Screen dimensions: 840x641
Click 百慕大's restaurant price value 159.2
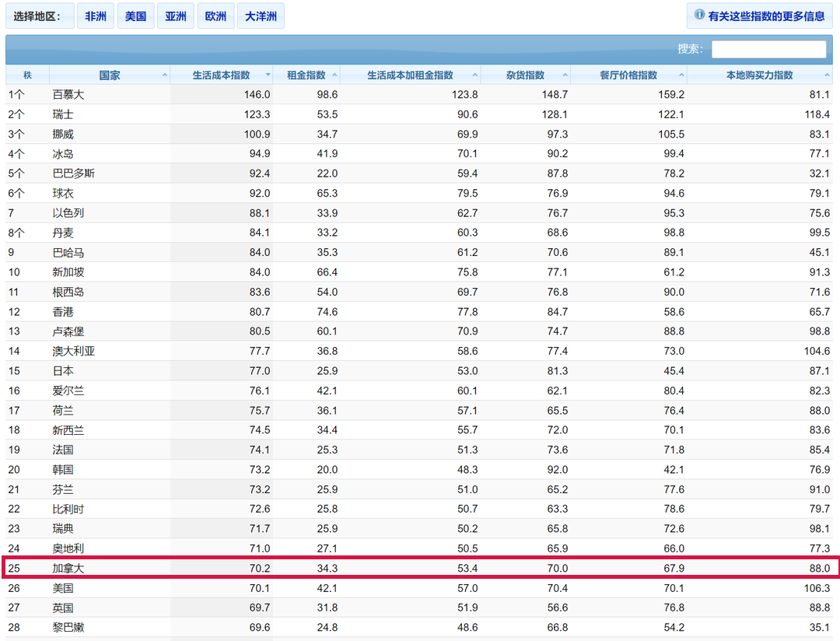[671, 95]
